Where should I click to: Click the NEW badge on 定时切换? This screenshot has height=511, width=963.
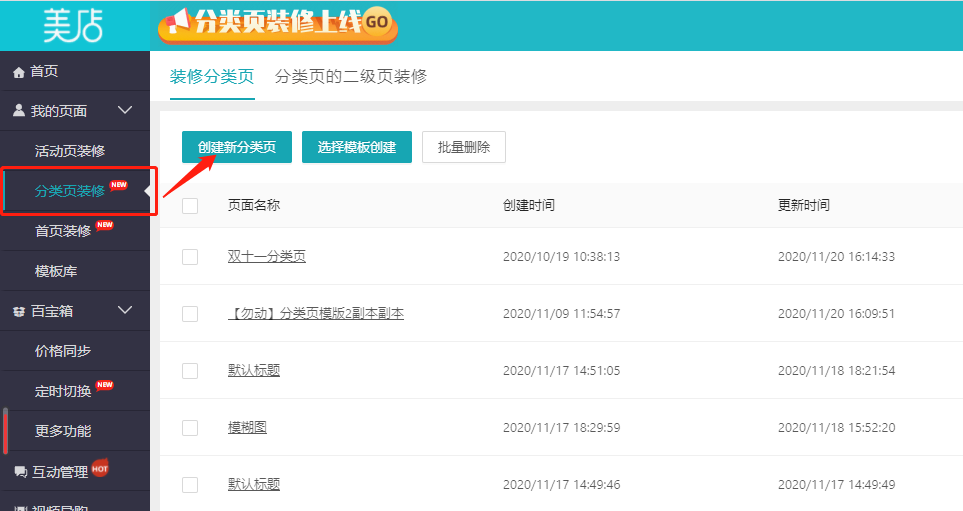[x=105, y=385]
